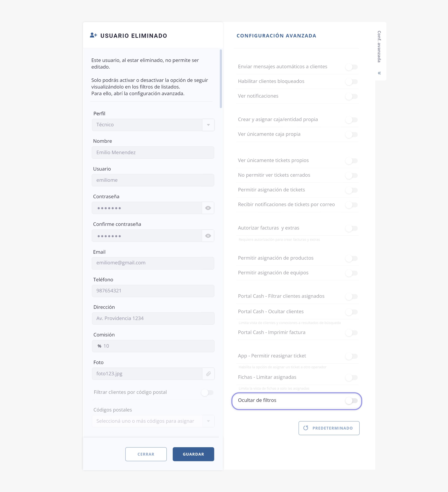Click the paperclip attach icon in Foto
448x492 pixels.
click(x=208, y=374)
